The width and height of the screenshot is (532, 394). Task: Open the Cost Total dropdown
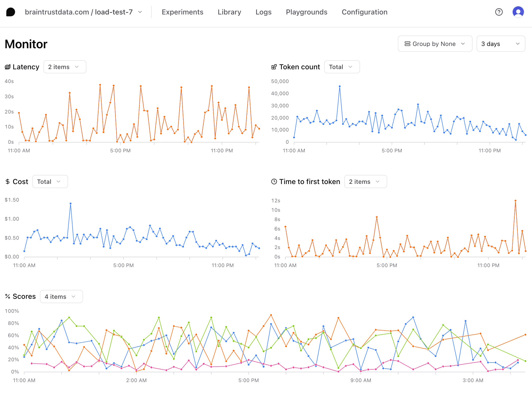[x=50, y=182]
